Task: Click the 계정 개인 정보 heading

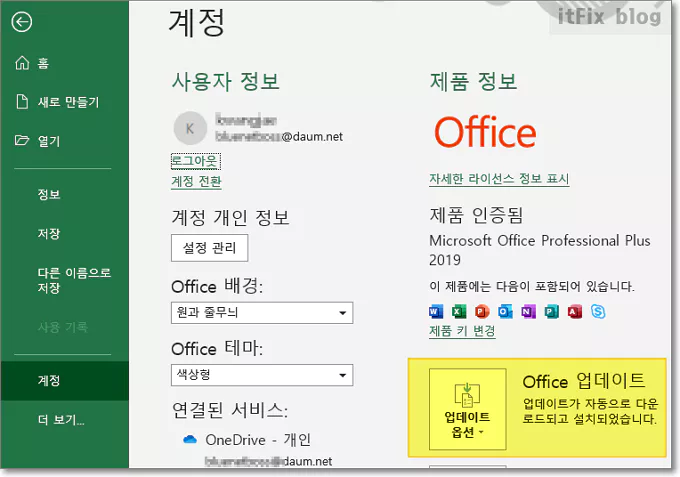Action: (230, 217)
